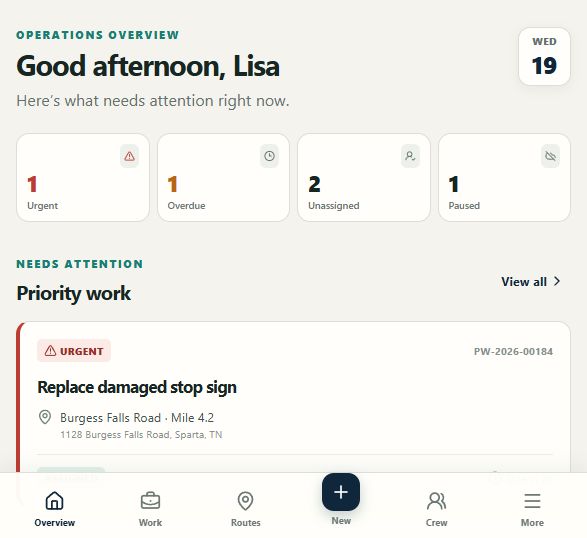Select the Urgent summary card
The image size is (587, 538).
[x=83, y=177]
